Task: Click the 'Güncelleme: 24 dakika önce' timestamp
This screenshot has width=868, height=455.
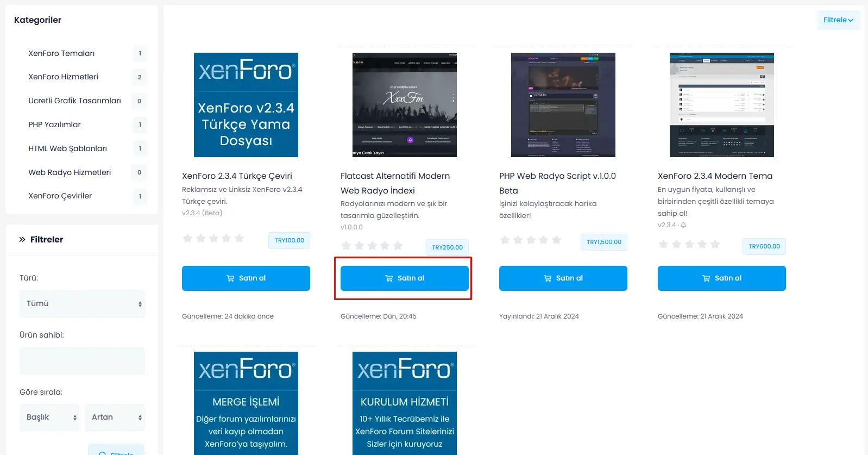Action: tap(228, 316)
